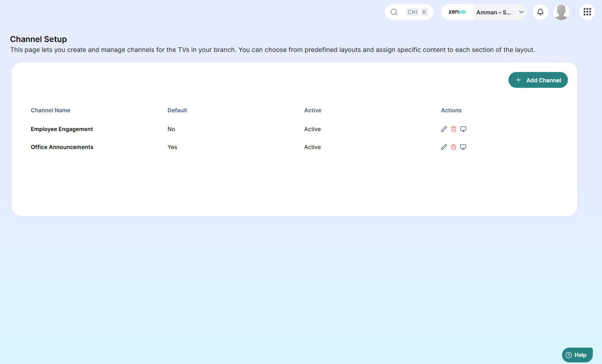Open the monitor preview icon for Office Announcements

point(463,147)
